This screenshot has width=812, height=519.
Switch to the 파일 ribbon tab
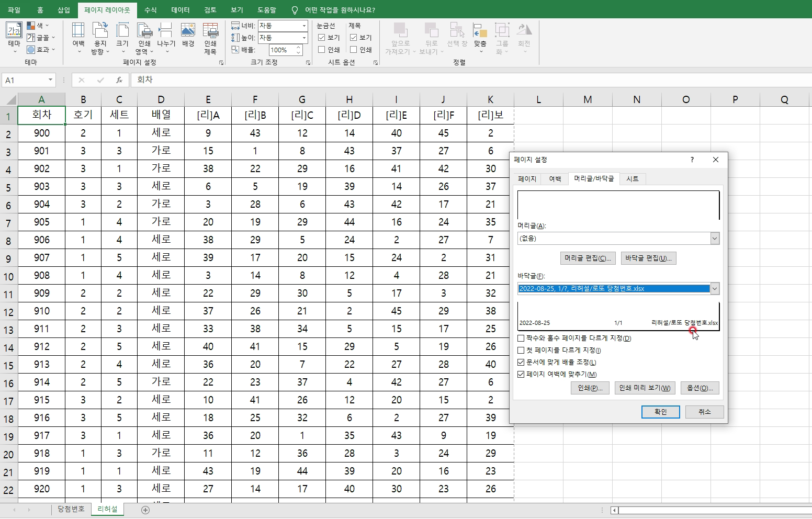[14, 10]
